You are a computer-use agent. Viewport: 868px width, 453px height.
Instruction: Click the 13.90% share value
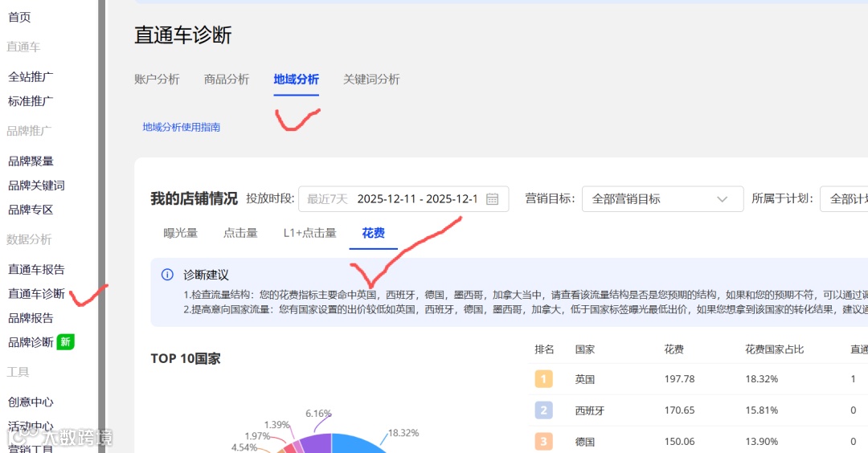[762, 442]
